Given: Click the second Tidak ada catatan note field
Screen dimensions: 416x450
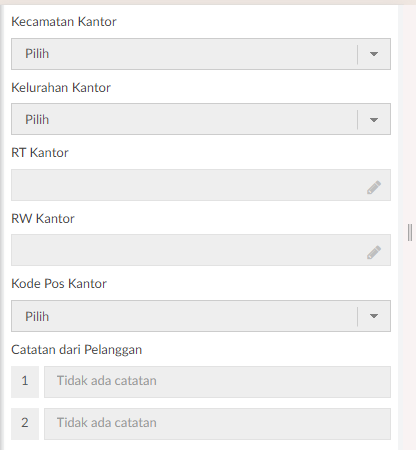Looking at the screenshot, I should pos(217,424).
